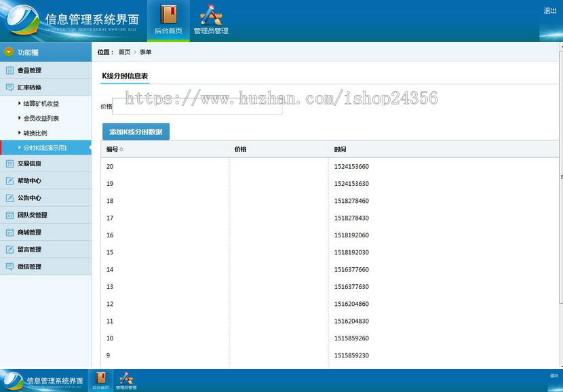
Task: Click the time value 1516204860
Action: coord(351,305)
